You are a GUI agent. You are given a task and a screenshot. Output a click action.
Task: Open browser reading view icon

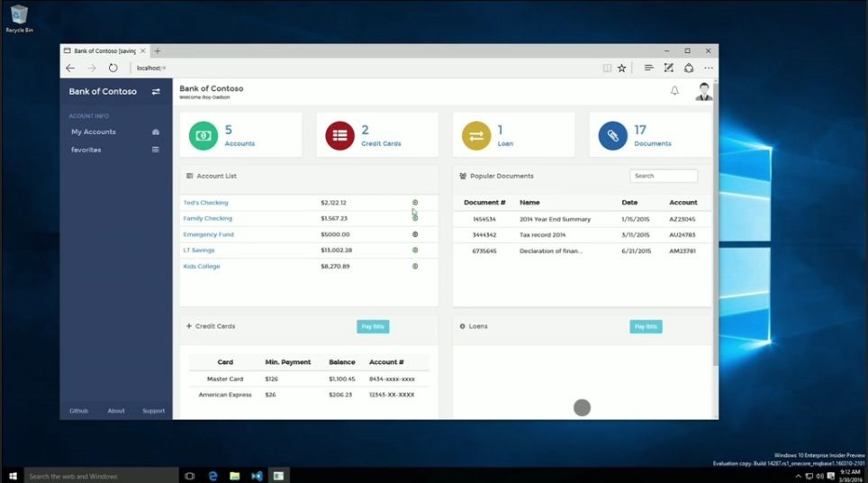(607, 68)
